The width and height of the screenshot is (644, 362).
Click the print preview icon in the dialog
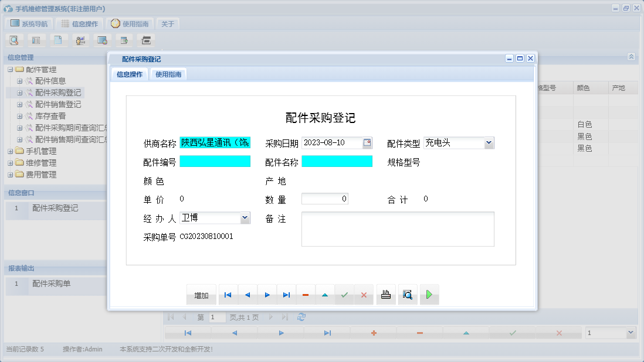408,295
